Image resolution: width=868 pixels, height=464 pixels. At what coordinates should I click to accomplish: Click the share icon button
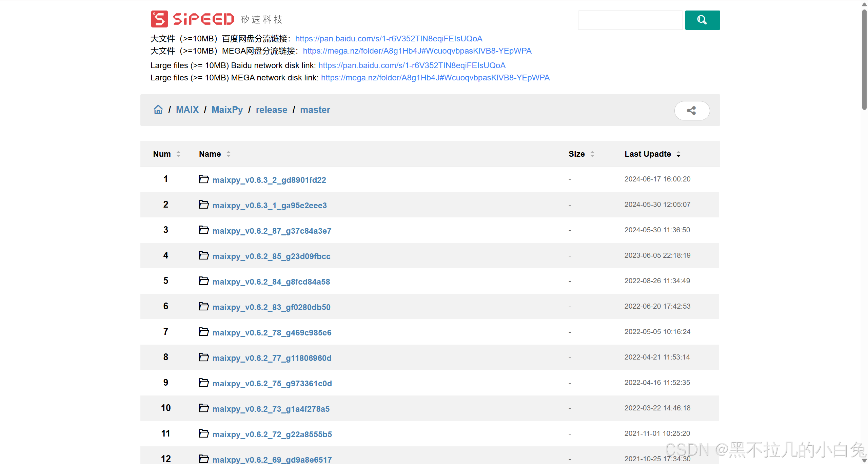click(692, 111)
